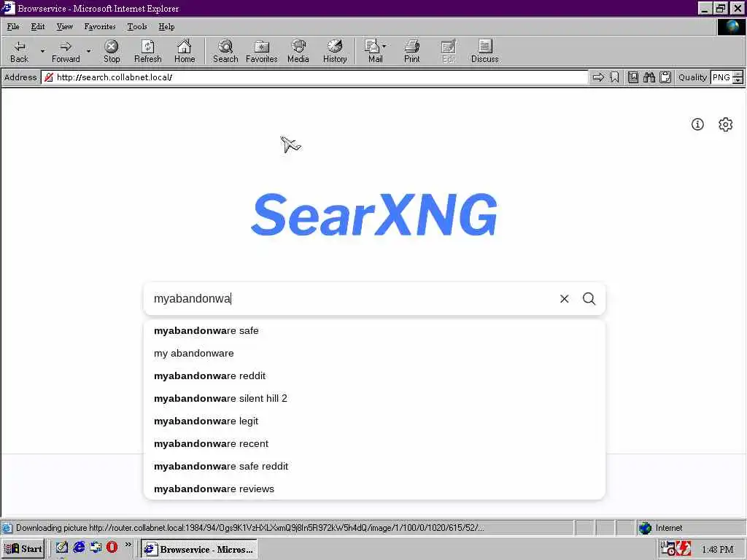Click the Mail toolbar icon

373,52
